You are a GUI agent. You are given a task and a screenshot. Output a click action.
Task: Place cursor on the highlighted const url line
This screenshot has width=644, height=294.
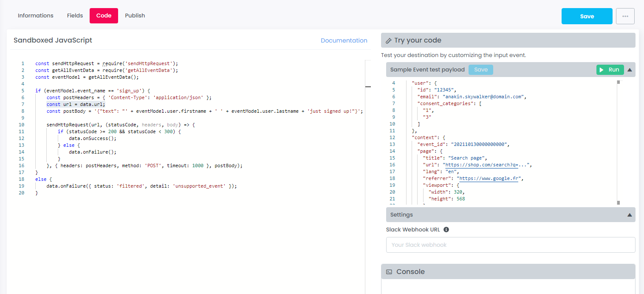pos(76,104)
